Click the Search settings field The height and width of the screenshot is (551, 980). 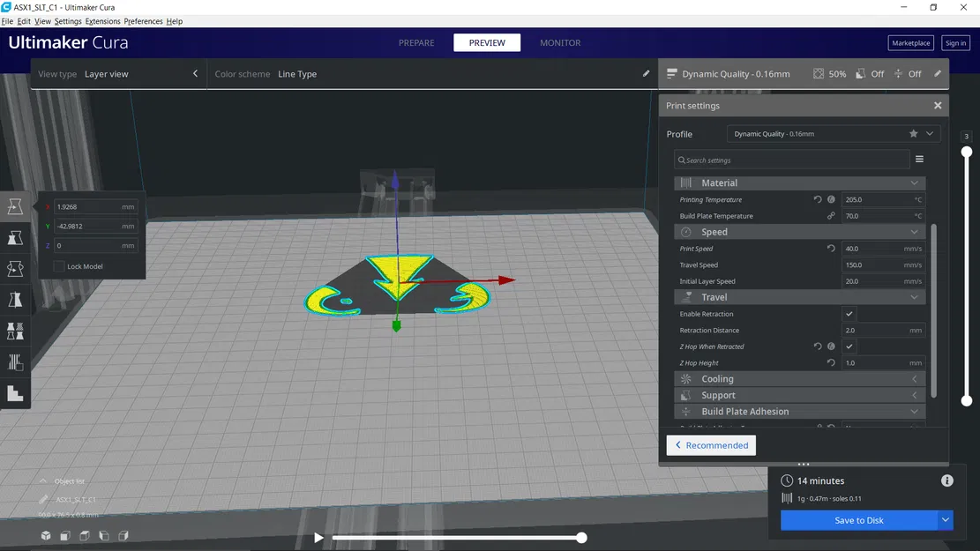(x=791, y=160)
